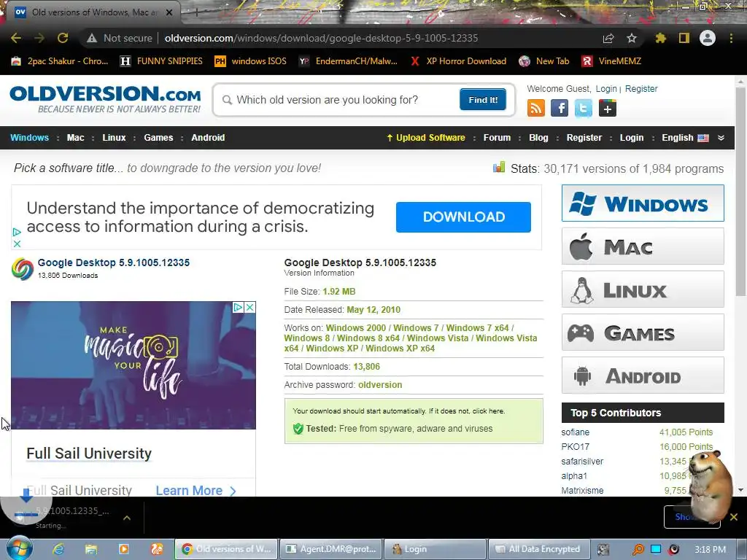Viewport: 747px width, 560px height.
Task: Click the Games category sidebar button
Action: [x=643, y=332]
